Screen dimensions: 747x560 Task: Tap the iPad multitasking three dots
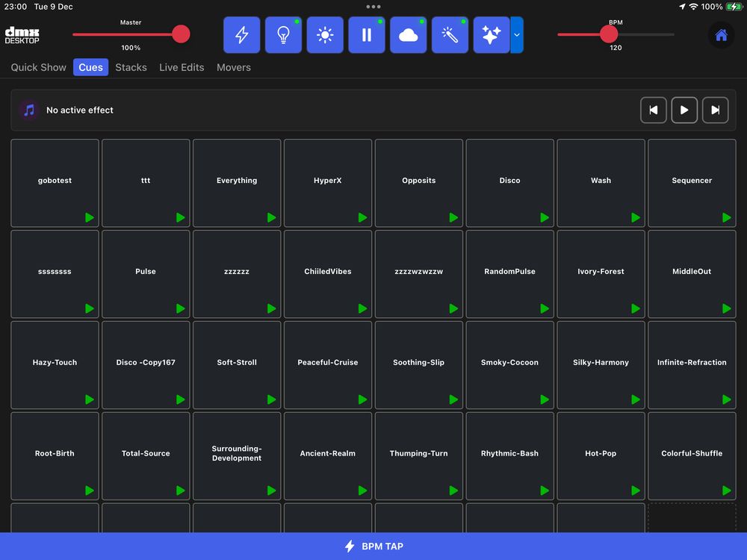(373, 7)
